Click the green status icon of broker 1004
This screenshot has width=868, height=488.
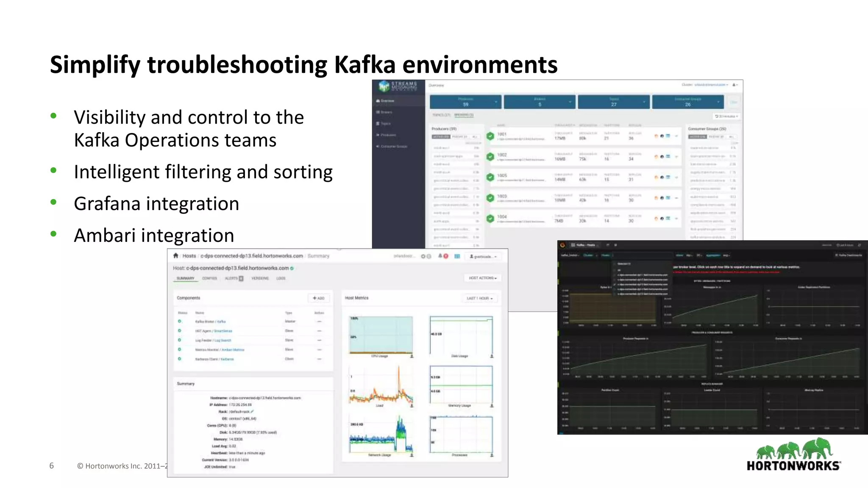pyautogui.click(x=490, y=219)
